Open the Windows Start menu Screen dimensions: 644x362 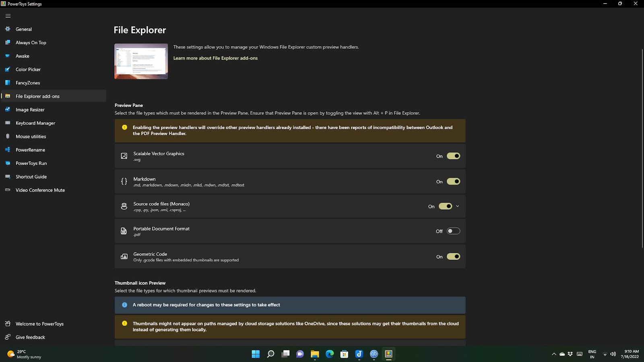(256, 354)
